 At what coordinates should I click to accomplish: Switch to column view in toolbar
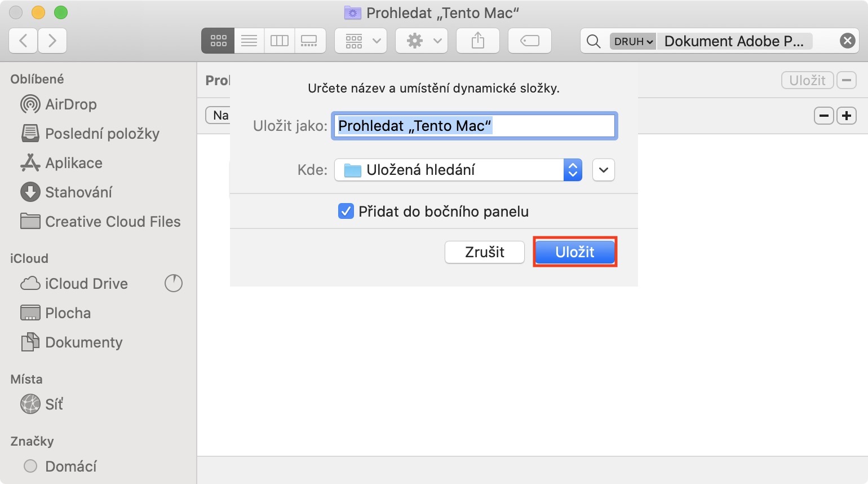point(280,41)
